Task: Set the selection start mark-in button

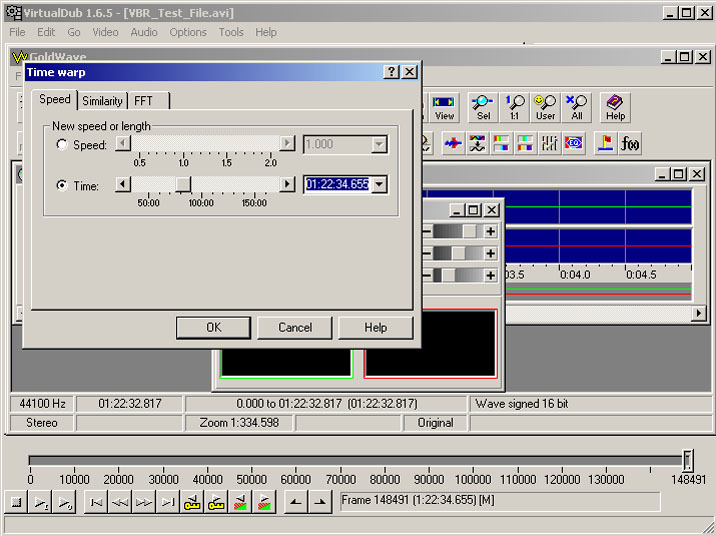Action: (296, 502)
